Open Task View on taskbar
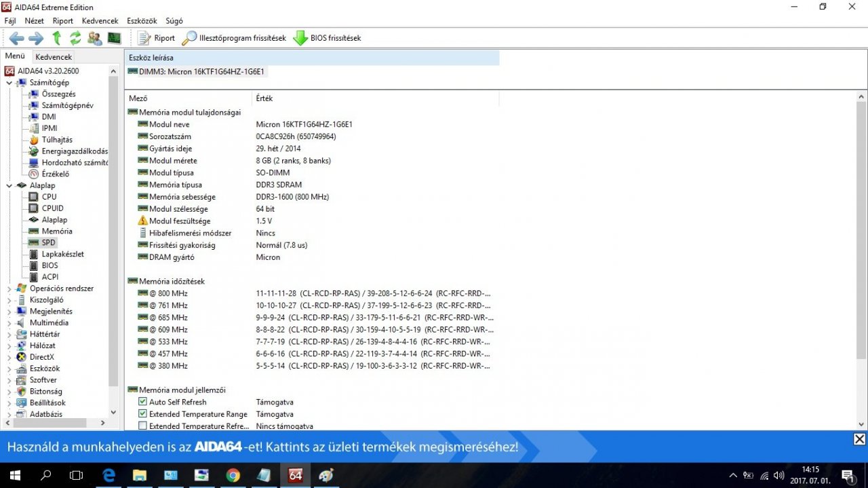868x488 pixels. (77, 475)
